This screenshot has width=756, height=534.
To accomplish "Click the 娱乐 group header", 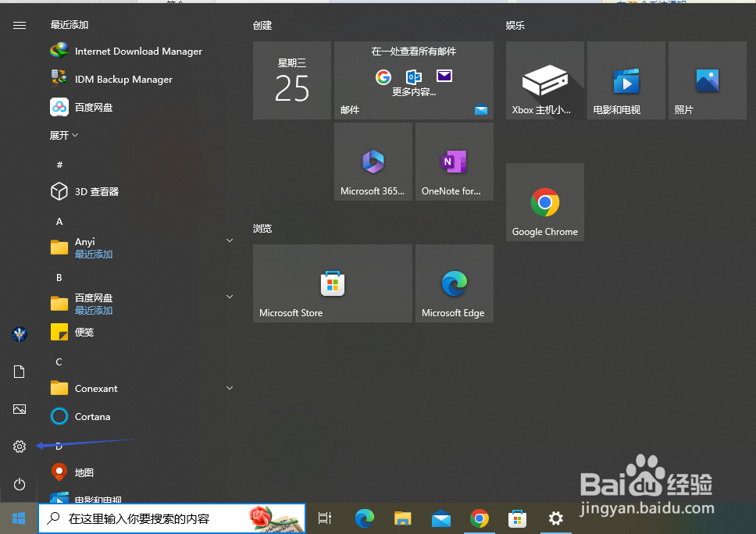I will coord(515,25).
